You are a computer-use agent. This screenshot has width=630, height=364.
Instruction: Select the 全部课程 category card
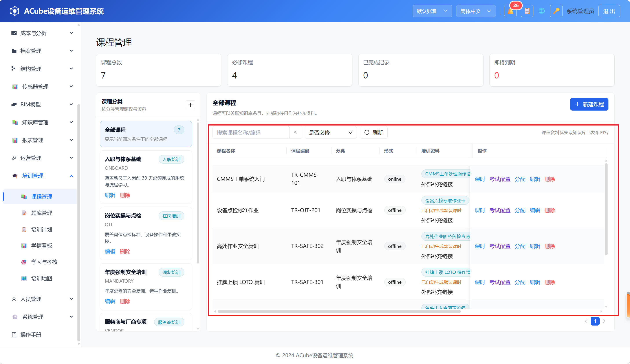pos(146,134)
